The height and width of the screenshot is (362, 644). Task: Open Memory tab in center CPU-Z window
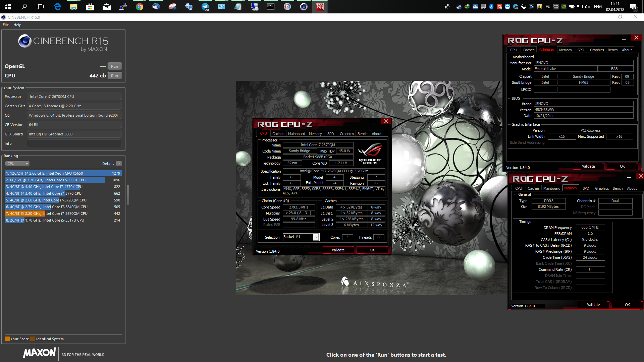click(x=315, y=134)
